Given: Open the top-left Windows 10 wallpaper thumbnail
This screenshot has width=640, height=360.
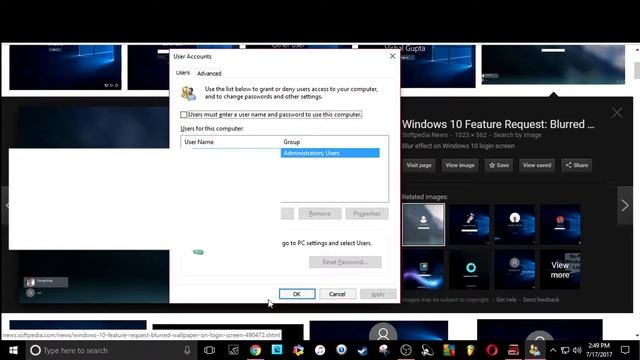Looking at the screenshot, I should [65, 67].
